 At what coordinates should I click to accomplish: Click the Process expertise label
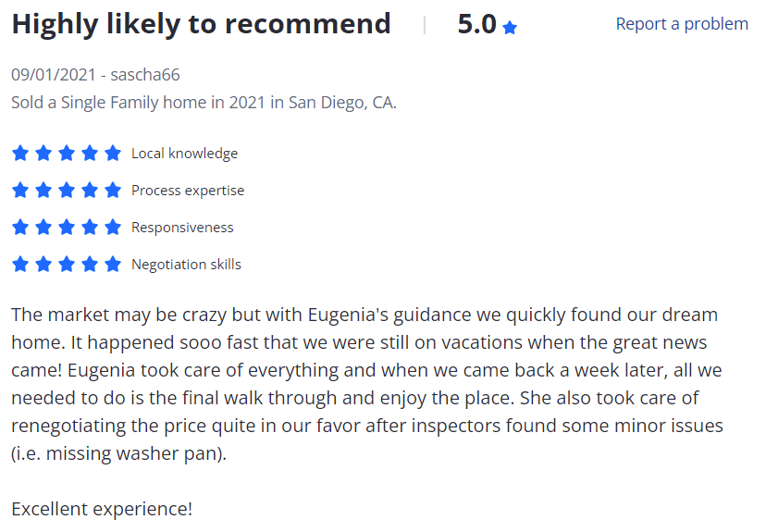(x=188, y=191)
